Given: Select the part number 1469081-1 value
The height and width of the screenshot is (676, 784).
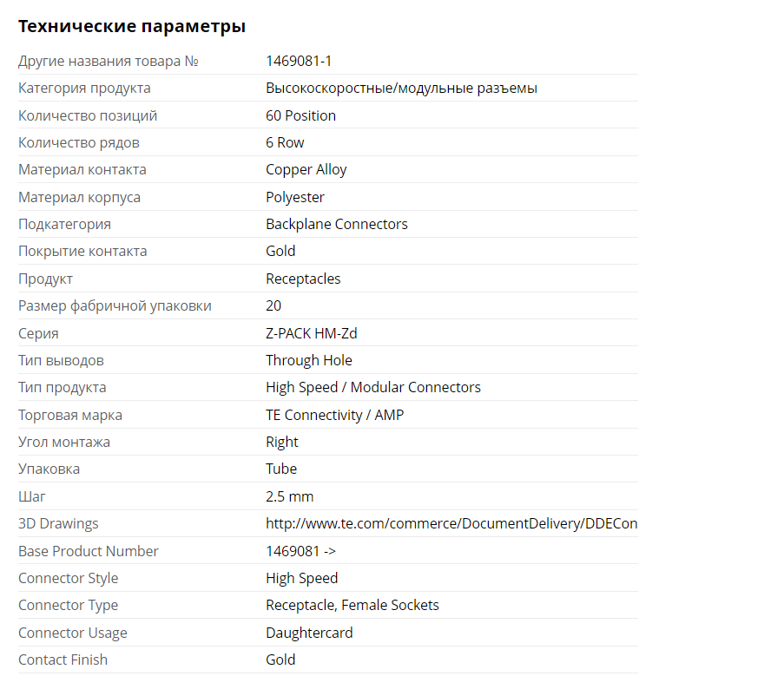Looking at the screenshot, I should click(299, 61).
